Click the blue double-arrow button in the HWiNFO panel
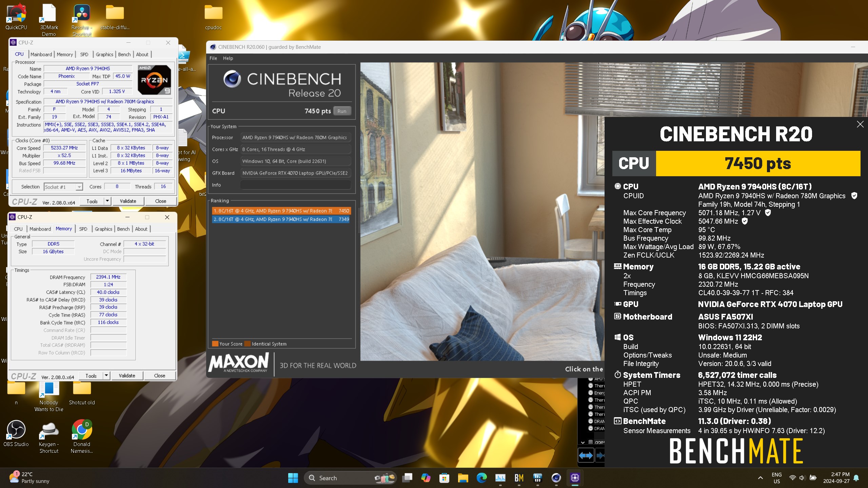Viewport: 868px width, 488px height. 586,455
